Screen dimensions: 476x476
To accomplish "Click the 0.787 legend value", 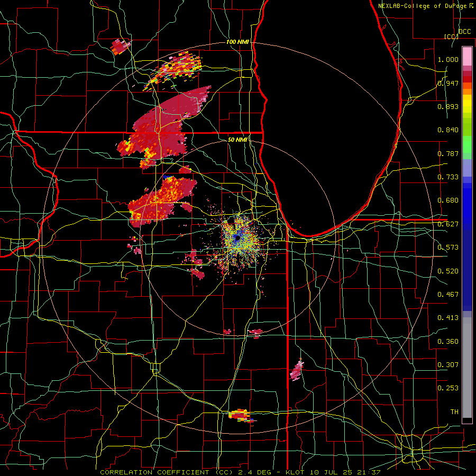I will [x=448, y=153].
